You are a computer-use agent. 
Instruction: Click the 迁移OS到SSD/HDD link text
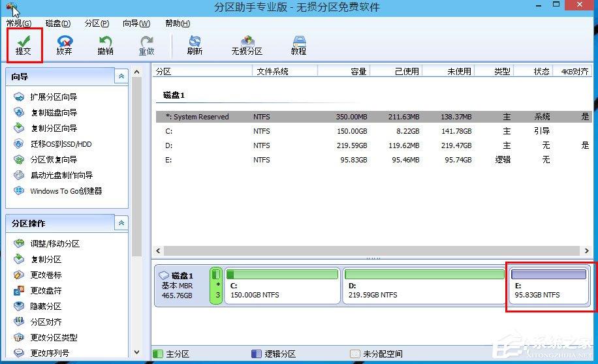(61, 144)
